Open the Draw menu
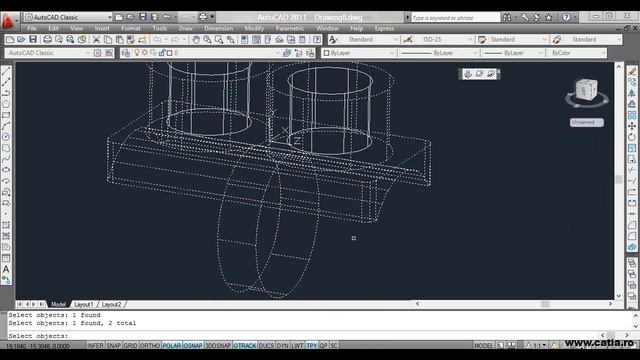 (185, 29)
